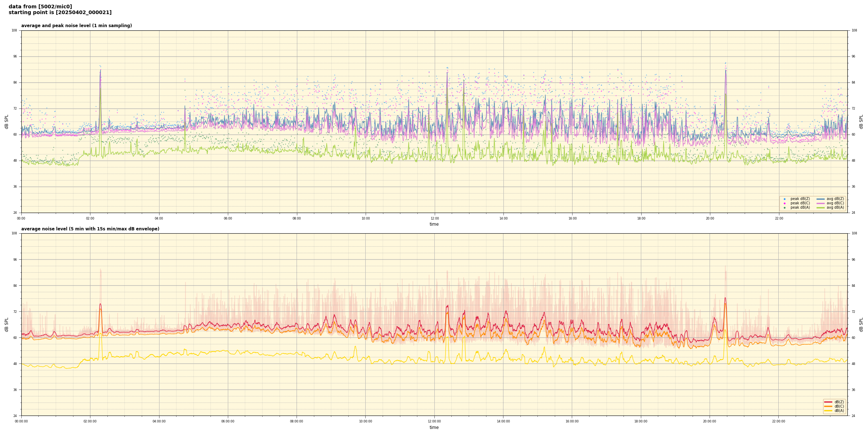Click the 12:00 tick label on top chart

(434, 218)
